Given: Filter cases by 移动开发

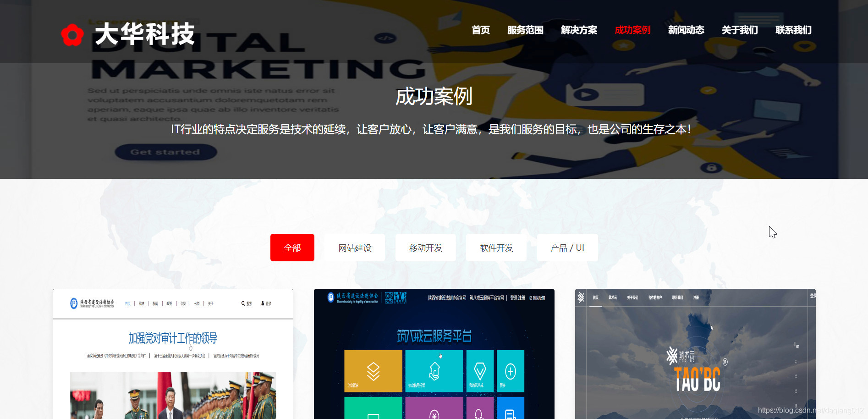Looking at the screenshot, I should pyautogui.click(x=426, y=248).
